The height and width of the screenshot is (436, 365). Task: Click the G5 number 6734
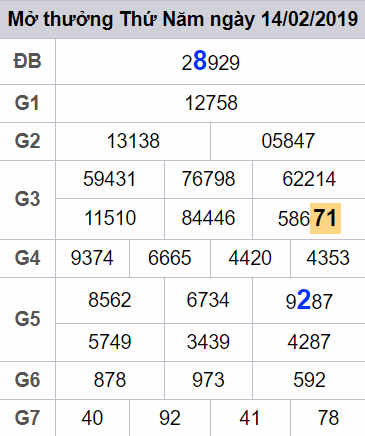(x=208, y=300)
